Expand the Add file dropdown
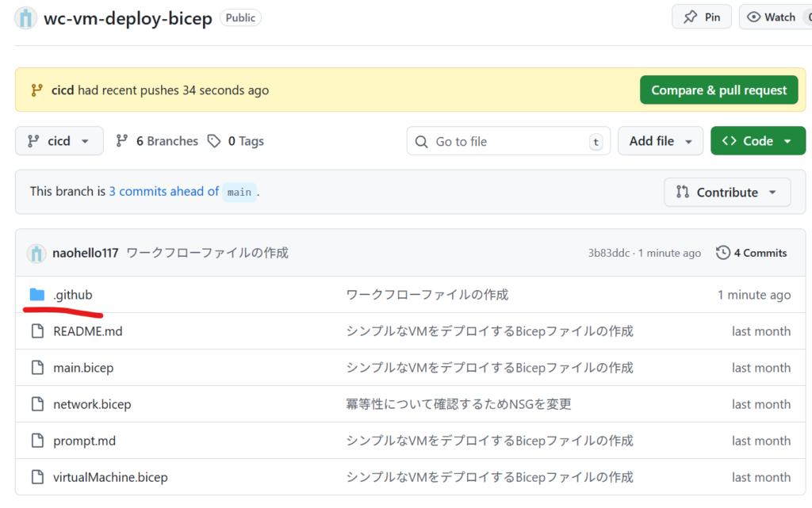The image size is (812, 508). coord(660,141)
